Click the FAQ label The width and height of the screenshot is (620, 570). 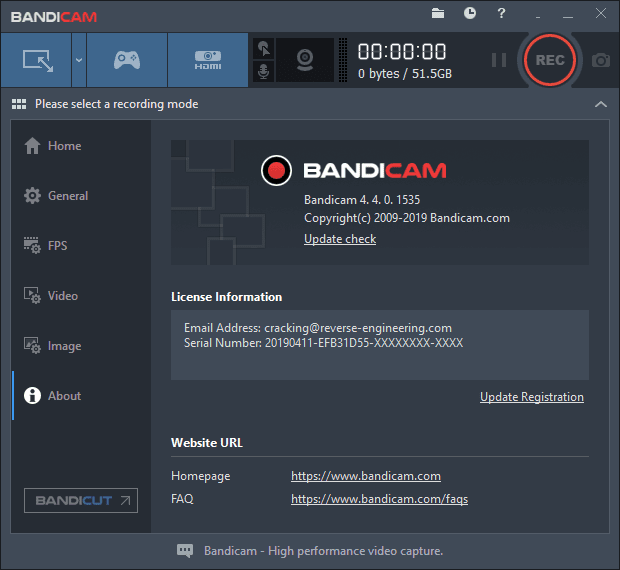182,499
